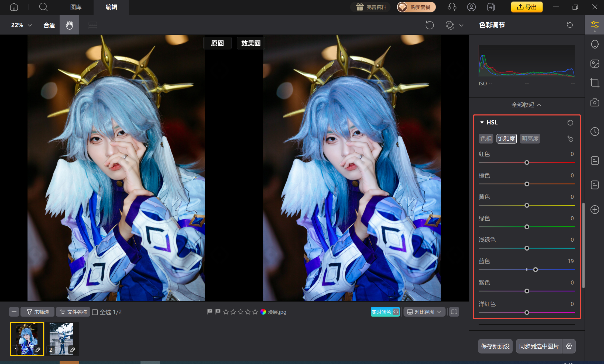604x364 pixels.
Task: Activate the HSL targeted color picker
Action: tap(570, 139)
